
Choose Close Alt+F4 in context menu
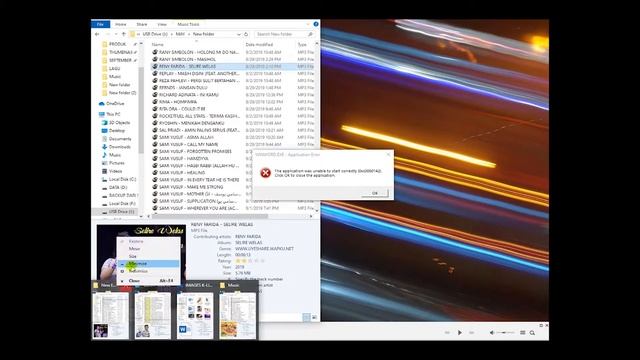148,281
